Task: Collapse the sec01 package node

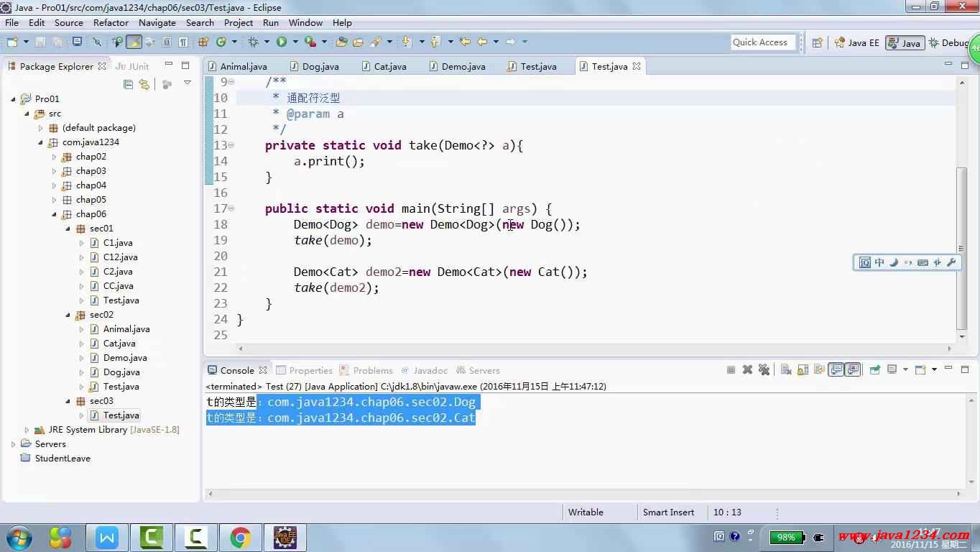Action: tap(68, 229)
